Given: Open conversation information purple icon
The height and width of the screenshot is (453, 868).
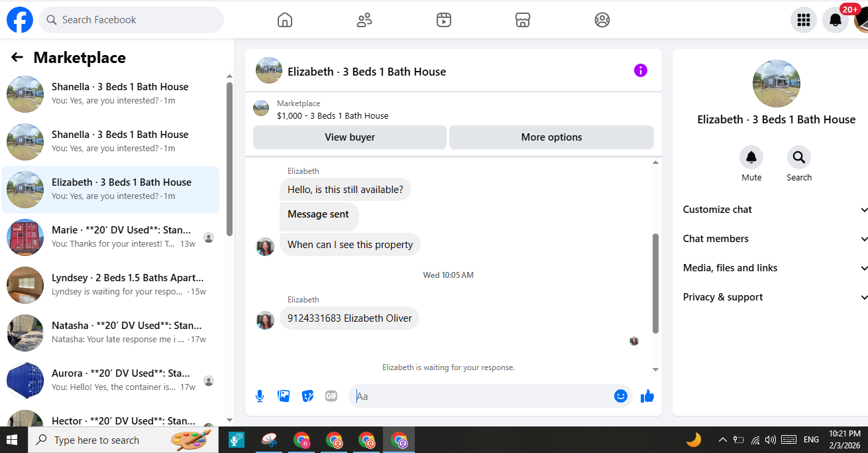Looking at the screenshot, I should click(641, 70).
